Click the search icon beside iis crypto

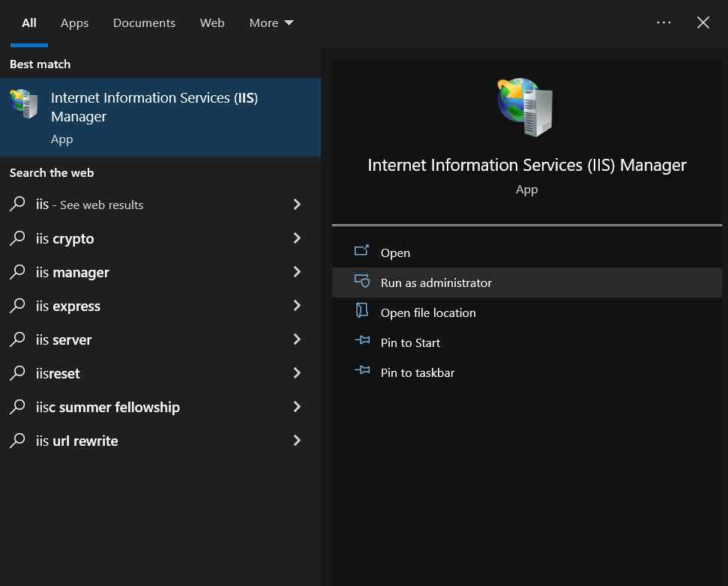point(17,238)
